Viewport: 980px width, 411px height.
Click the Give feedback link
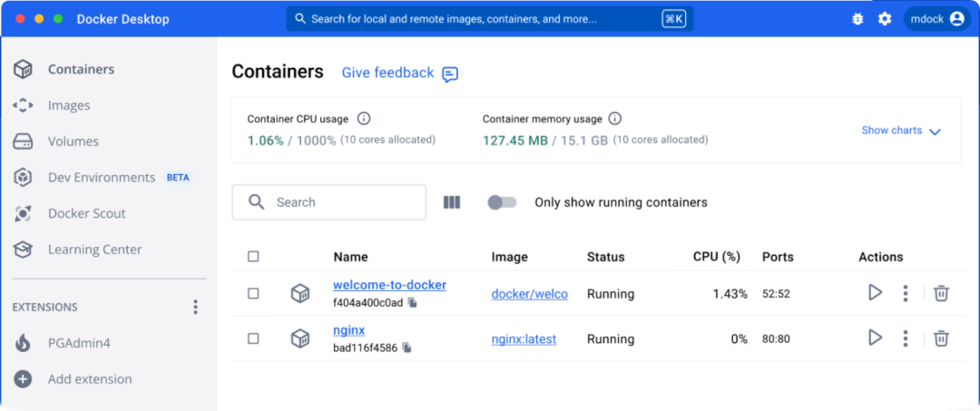pyautogui.click(x=387, y=73)
